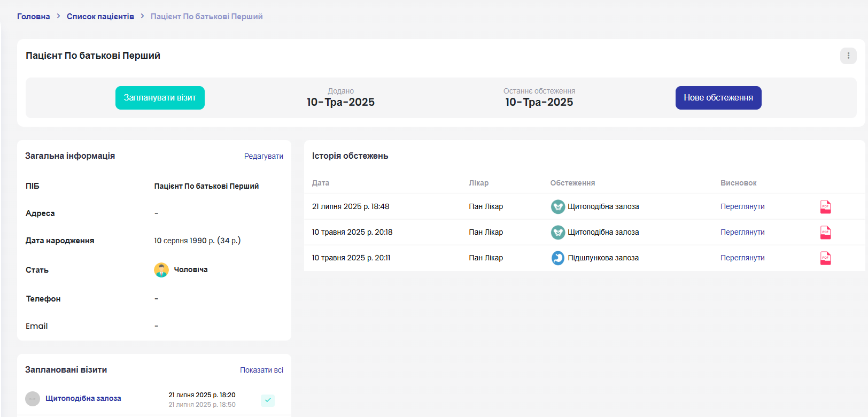Open the three-dot patient options menu
The height and width of the screenshot is (417, 868).
(848, 56)
